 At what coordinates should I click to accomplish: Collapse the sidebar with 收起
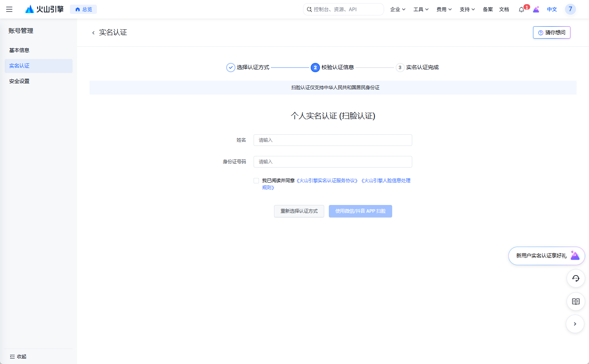18,357
